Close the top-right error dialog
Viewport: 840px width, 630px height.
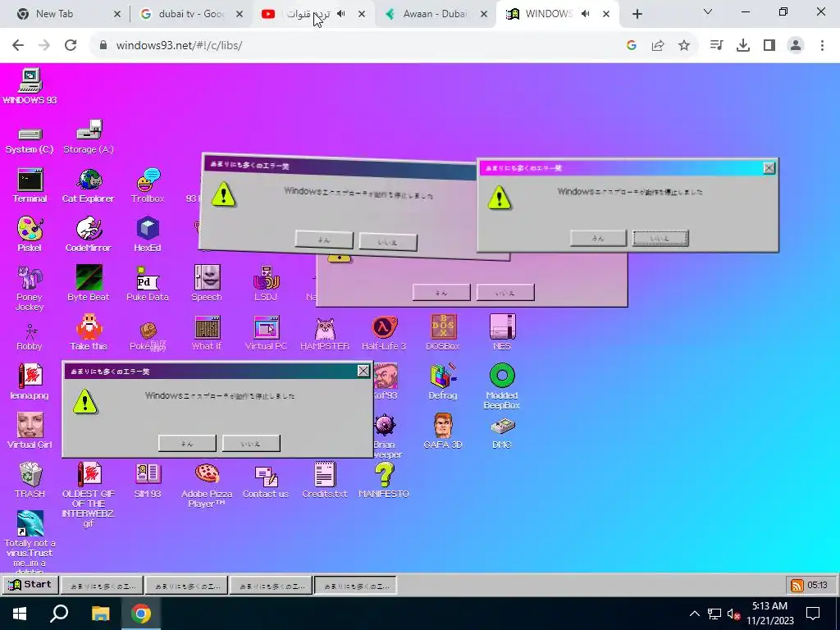coord(769,168)
